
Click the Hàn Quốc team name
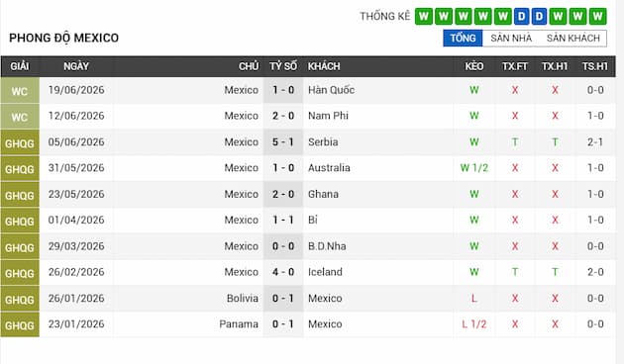(331, 90)
